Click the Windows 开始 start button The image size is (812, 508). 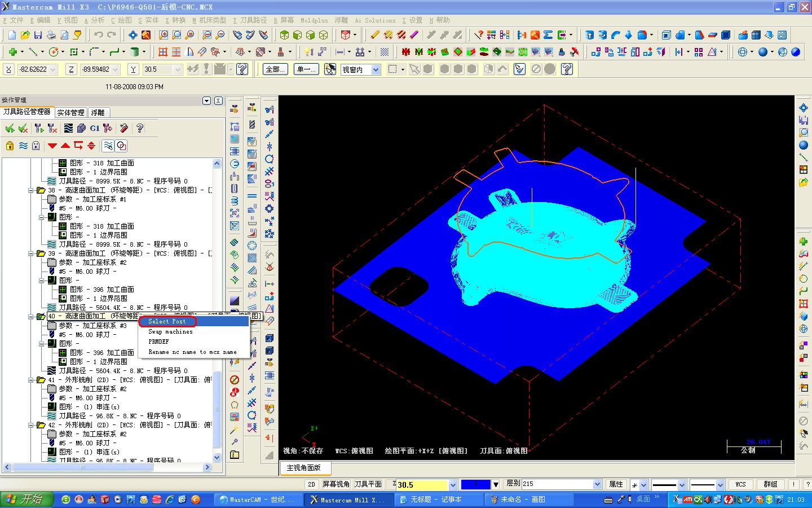point(27,500)
